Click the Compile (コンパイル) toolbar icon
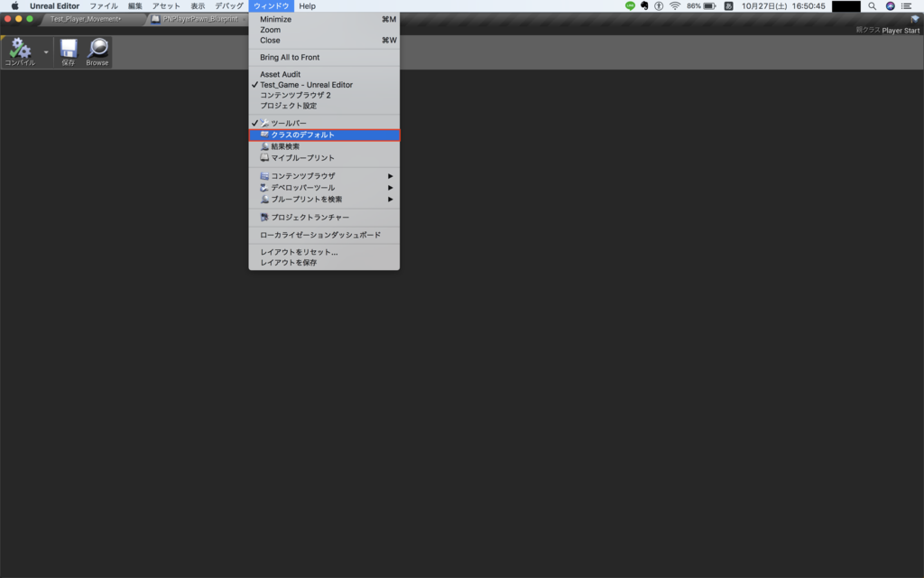Screen dimensions: 924x578 (x=20, y=51)
